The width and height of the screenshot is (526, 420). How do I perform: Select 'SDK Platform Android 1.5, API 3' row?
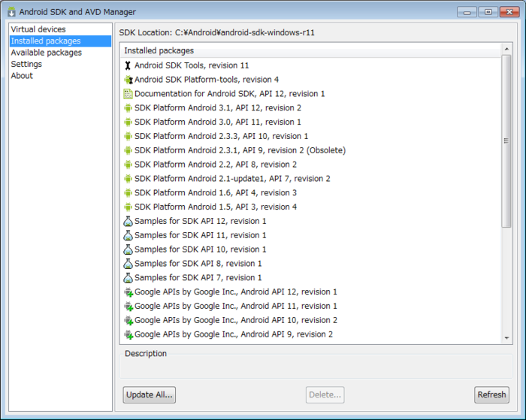(x=311, y=207)
